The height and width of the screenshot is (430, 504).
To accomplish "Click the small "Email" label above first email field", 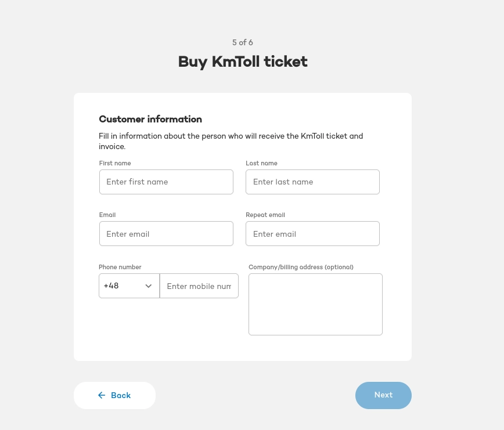I will click(107, 215).
